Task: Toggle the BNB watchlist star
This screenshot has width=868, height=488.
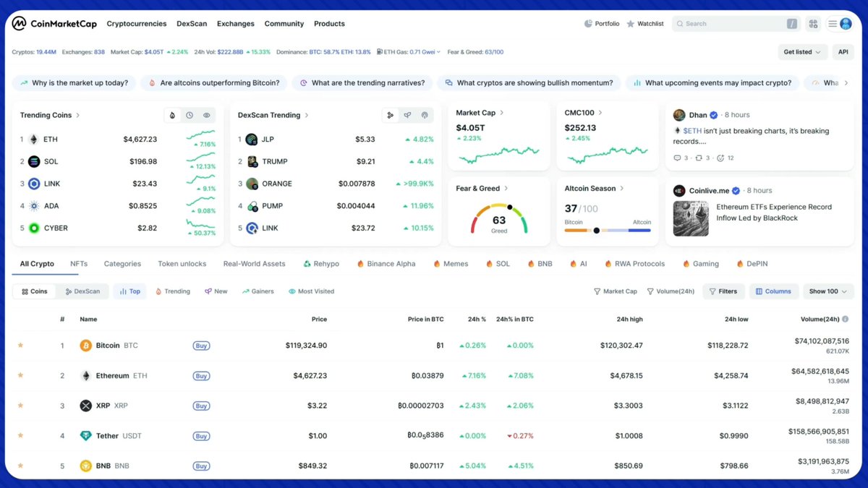Action: click(x=20, y=466)
